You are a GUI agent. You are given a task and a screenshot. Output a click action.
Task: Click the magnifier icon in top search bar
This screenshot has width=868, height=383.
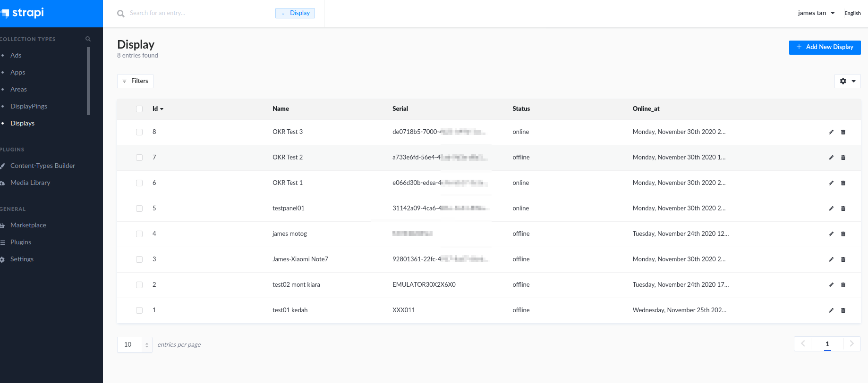121,14
